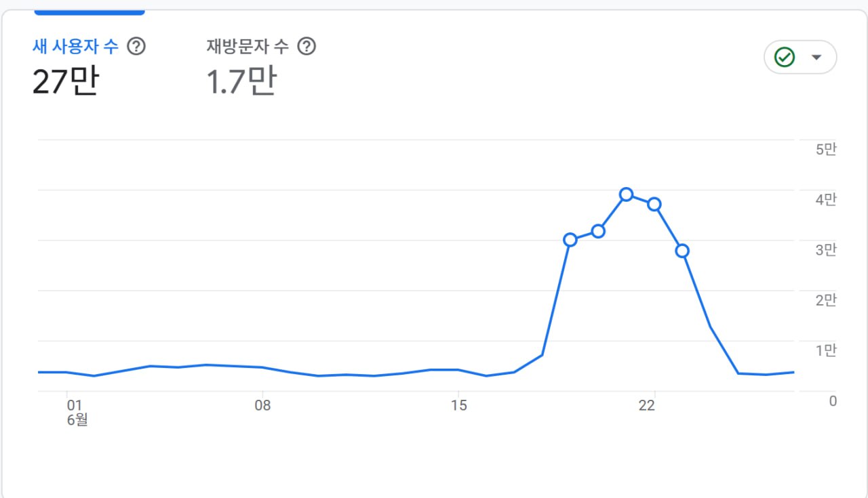868x498 pixels.
Task: Switch to the 새 사용자 수 metric tab
Action: [x=75, y=47]
